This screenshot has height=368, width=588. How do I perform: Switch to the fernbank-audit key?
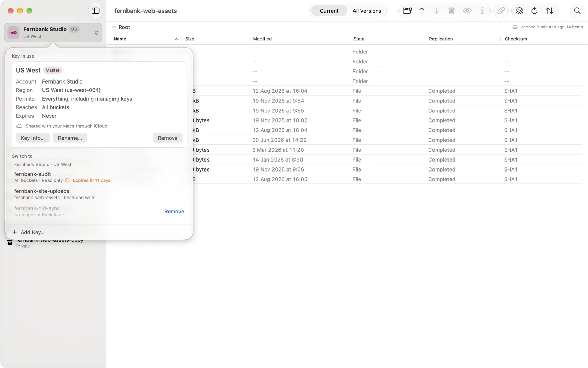(x=99, y=177)
